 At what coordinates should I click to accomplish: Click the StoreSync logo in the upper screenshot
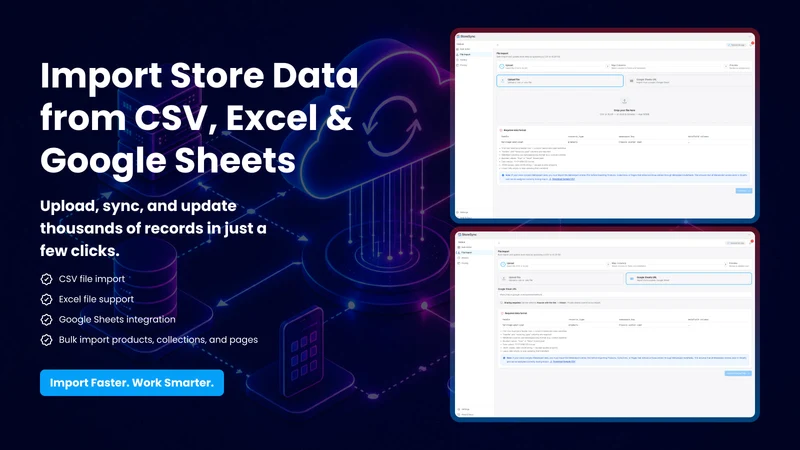point(466,37)
